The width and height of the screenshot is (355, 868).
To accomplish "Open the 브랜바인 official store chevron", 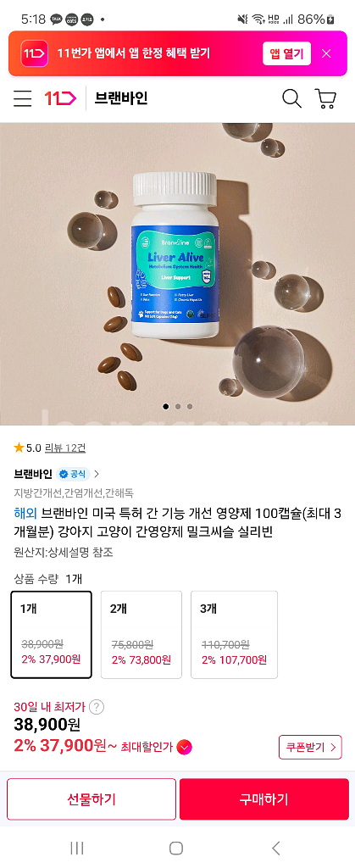I will (97, 474).
